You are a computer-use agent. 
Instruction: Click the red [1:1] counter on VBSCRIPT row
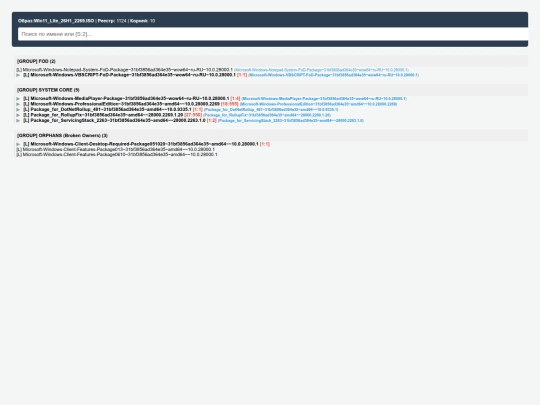[x=242, y=75]
